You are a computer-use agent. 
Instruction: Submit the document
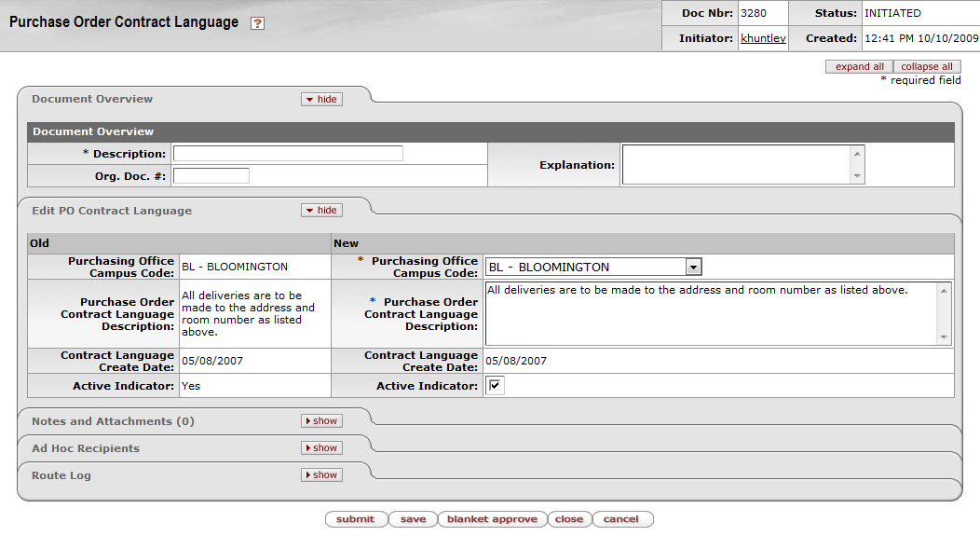355,519
